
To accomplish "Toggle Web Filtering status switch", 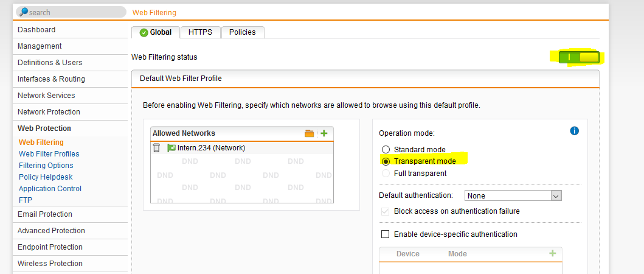I will tap(579, 57).
